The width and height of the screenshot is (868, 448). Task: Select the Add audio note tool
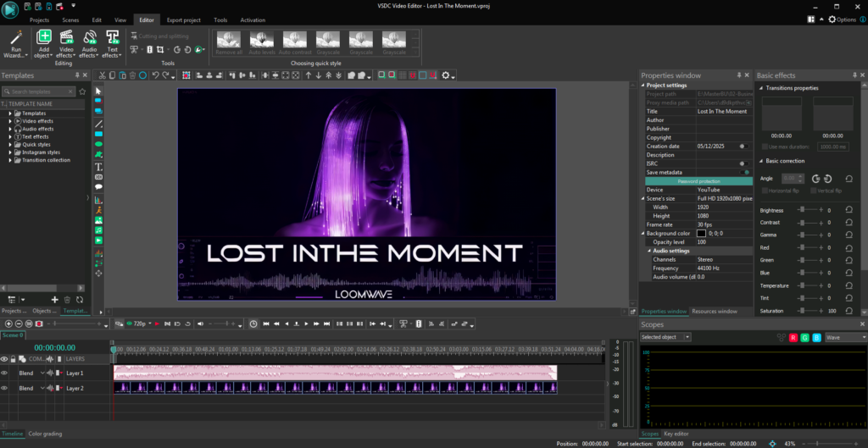[98, 230]
